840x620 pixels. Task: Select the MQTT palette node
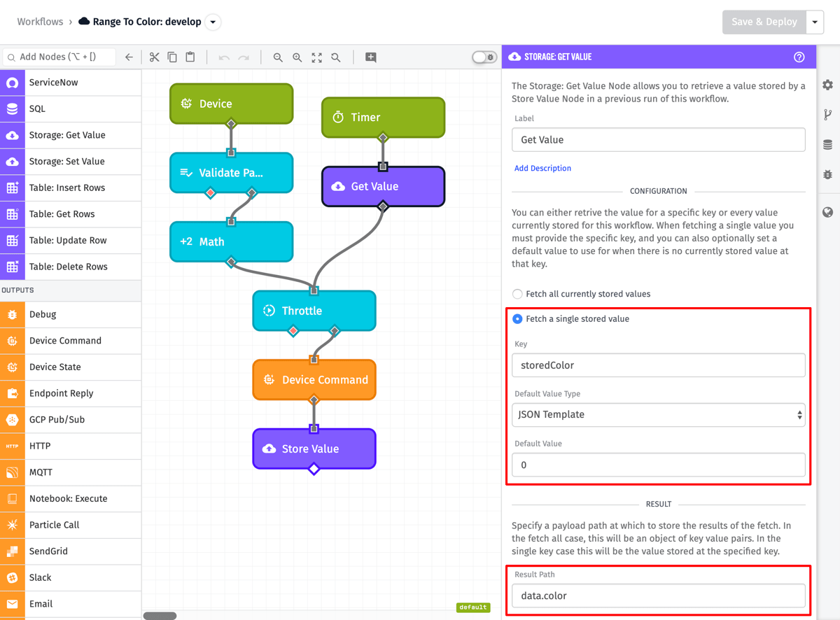coord(71,472)
